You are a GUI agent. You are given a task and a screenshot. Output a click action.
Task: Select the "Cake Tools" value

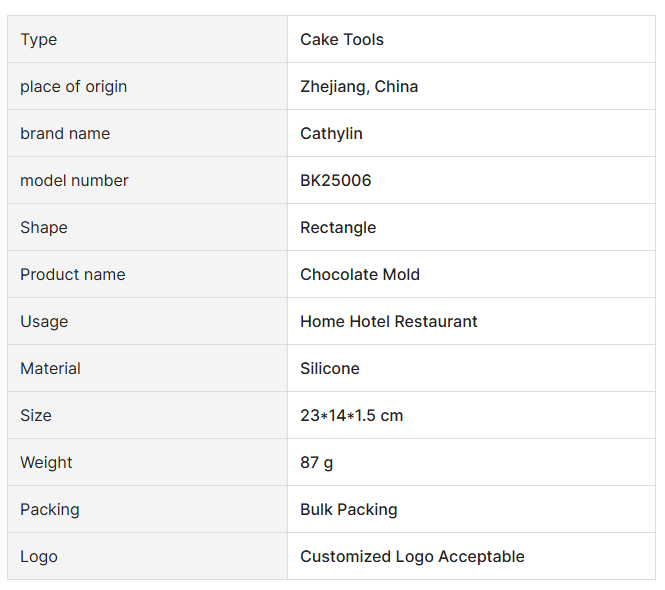[342, 40]
